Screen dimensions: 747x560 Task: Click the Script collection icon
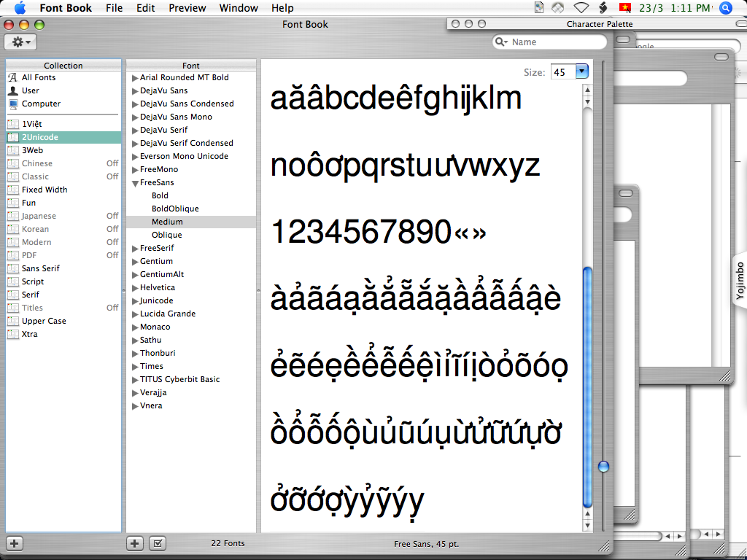[x=13, y=282]
